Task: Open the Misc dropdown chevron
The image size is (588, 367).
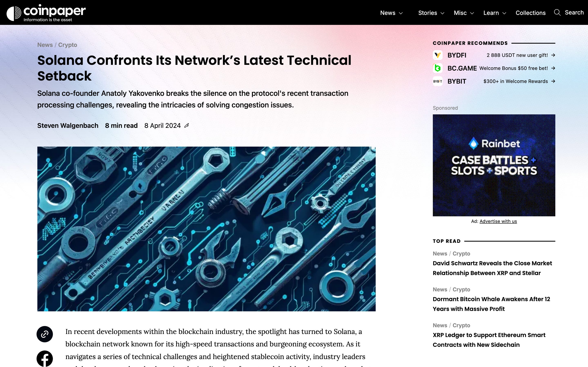Action: point(472,13)
